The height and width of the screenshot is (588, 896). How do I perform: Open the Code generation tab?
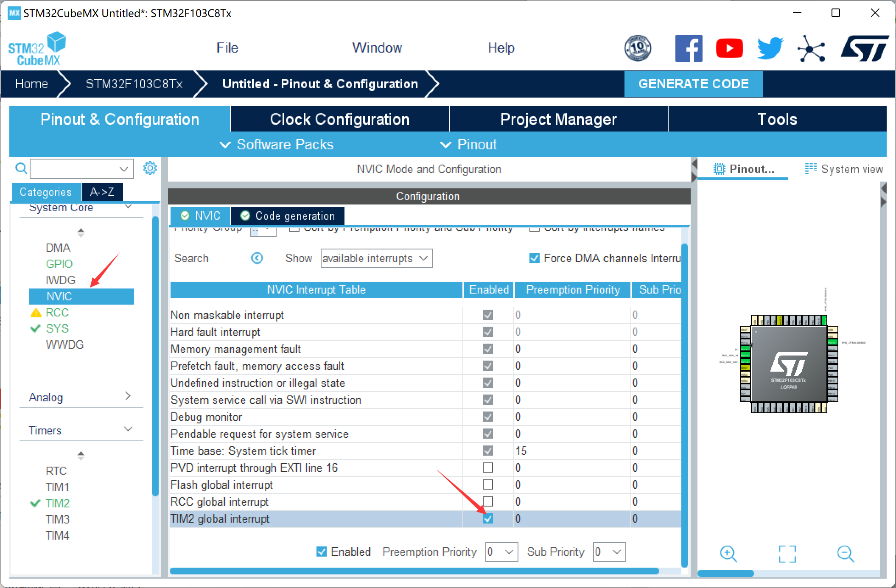point(288,216)
